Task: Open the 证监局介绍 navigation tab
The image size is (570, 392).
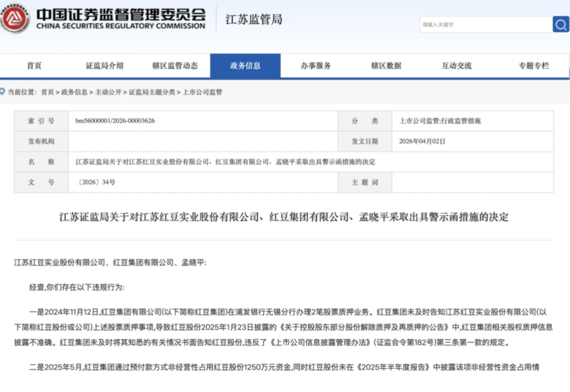Action: pos(104,66)
